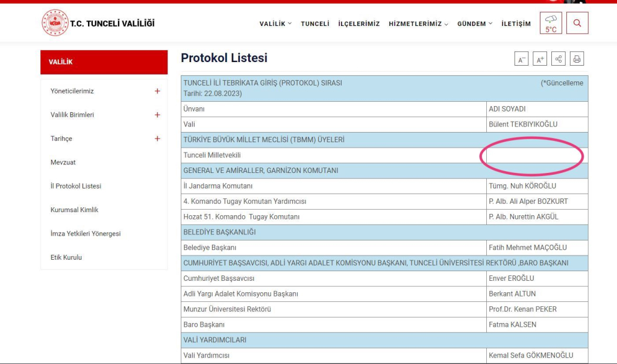Open İl Protokol Listesi sidebar link

[76, 186]
